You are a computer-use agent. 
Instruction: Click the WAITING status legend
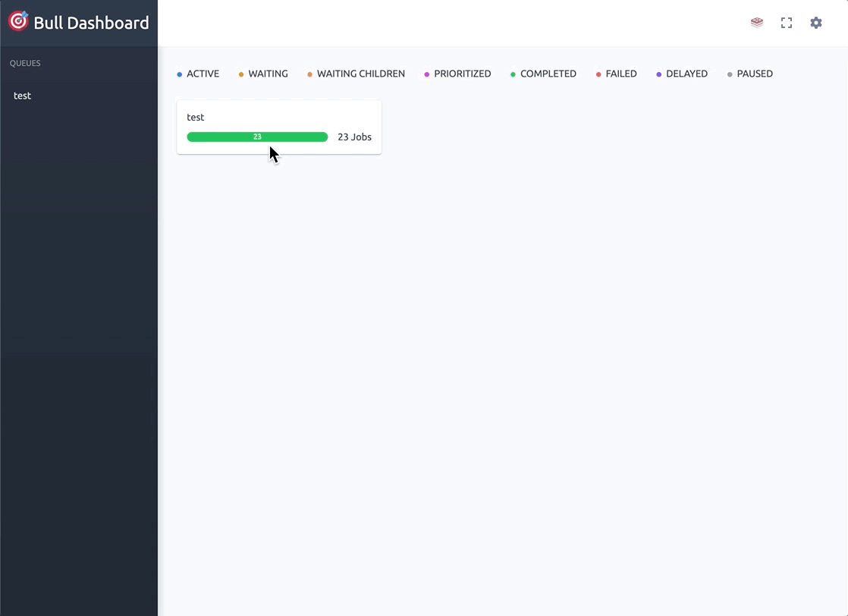click(x=263, y=74)
